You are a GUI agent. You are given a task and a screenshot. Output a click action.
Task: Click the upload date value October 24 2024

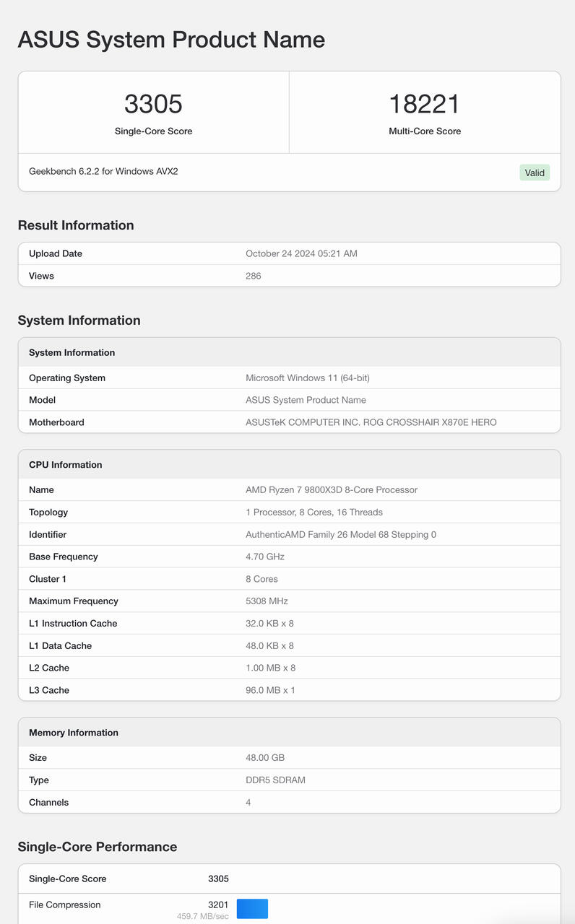pyautogui.click(x=301, y=253)
